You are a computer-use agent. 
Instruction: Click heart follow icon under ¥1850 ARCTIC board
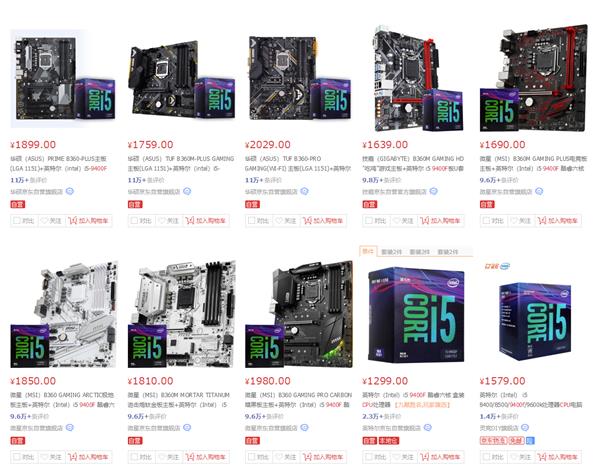click(44, 457)
